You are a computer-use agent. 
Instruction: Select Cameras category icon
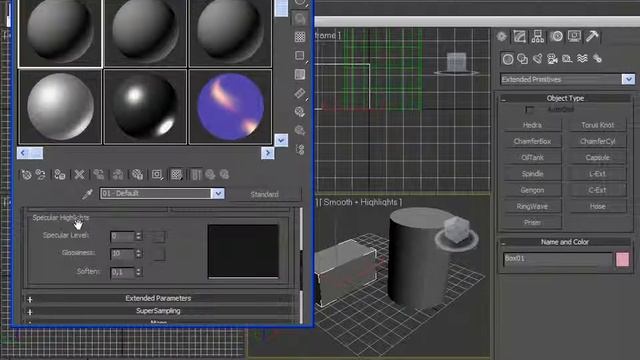[x=552, y=59]
